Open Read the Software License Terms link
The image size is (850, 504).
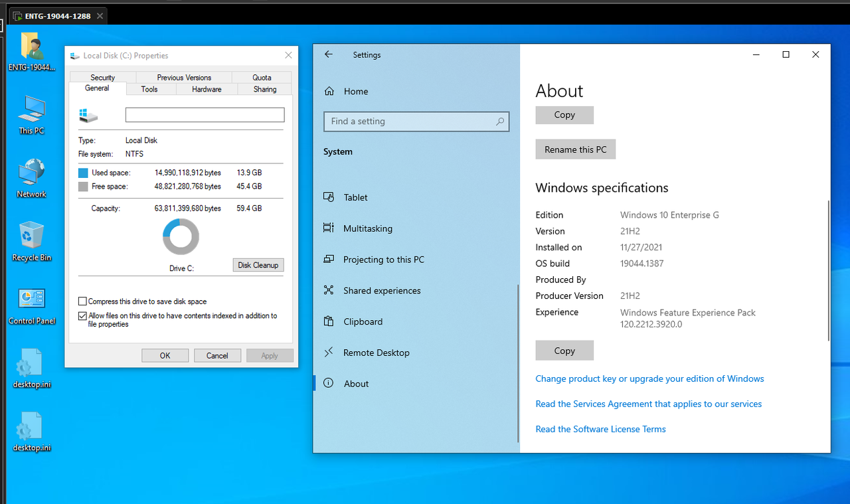point(601,429)
